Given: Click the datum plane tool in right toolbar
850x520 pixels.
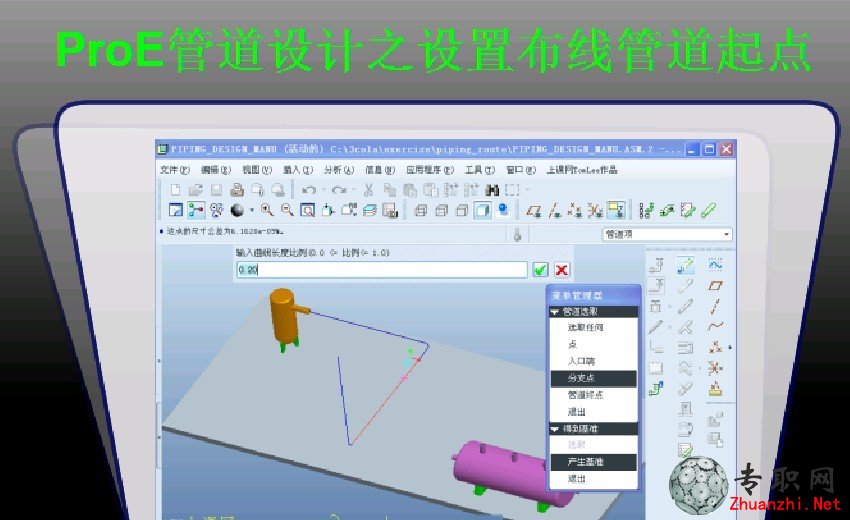Looking at the screenshot, I should tap(716, 285).
